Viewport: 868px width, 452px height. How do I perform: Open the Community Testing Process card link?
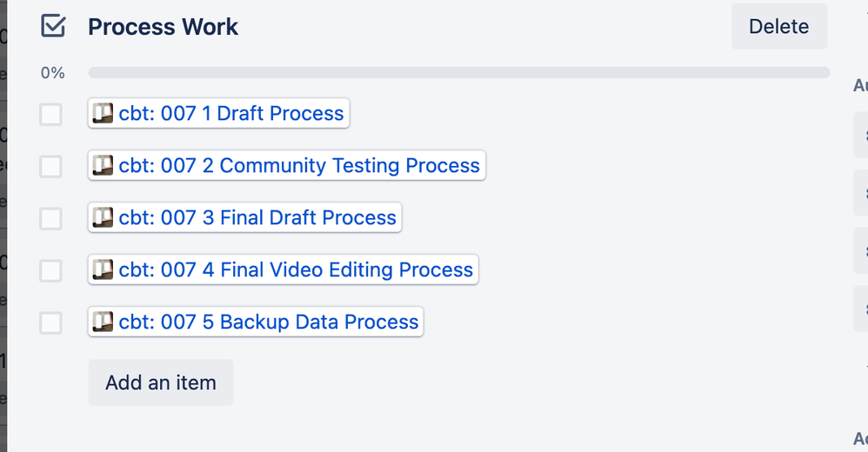(x=287, y=165)
